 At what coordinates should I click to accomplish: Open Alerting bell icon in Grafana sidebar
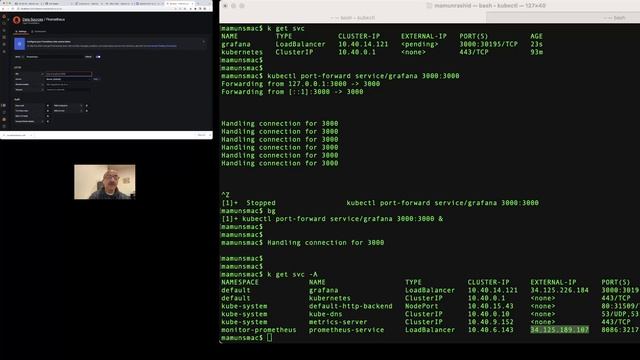pyautogui.click(x=4, y=51)
